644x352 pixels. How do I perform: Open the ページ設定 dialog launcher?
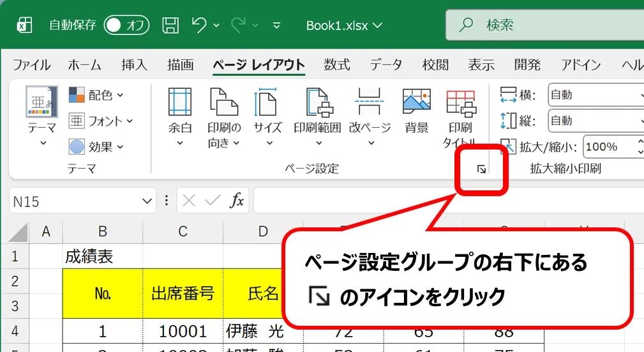pyautogui.click(x=482, y=169)
